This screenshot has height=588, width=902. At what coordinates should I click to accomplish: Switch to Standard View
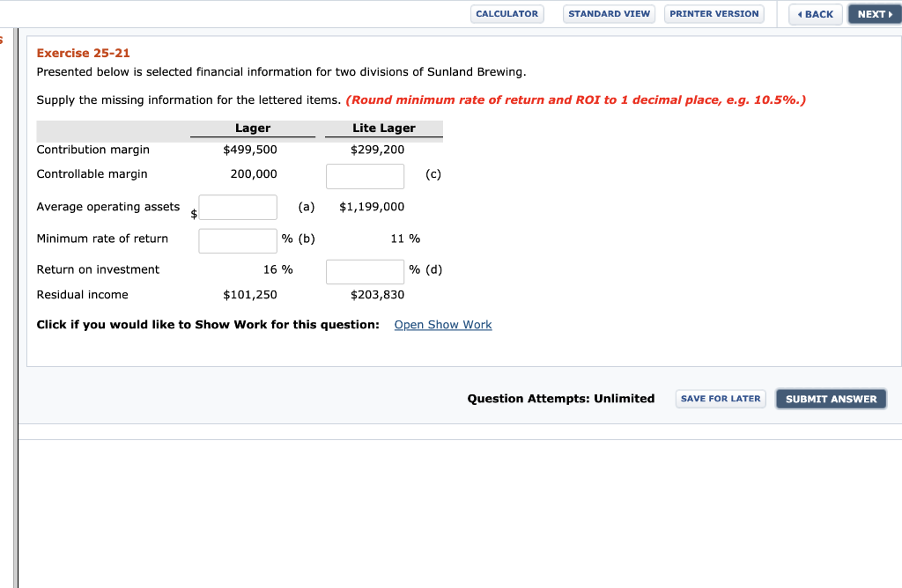[609, 13]
